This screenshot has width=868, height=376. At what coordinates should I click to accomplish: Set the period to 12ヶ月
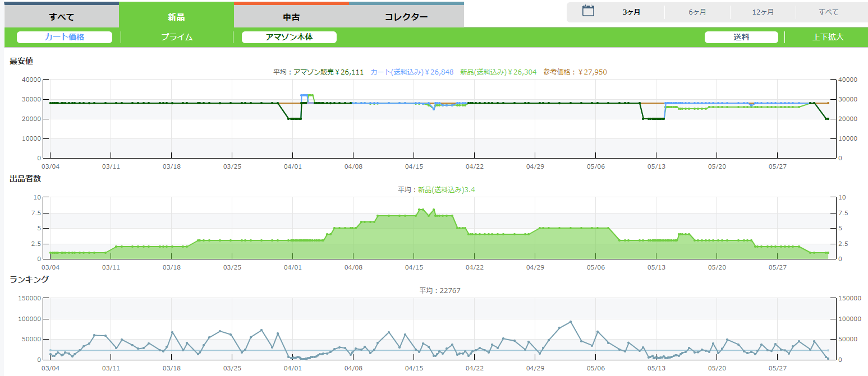(x=763, y=12)
